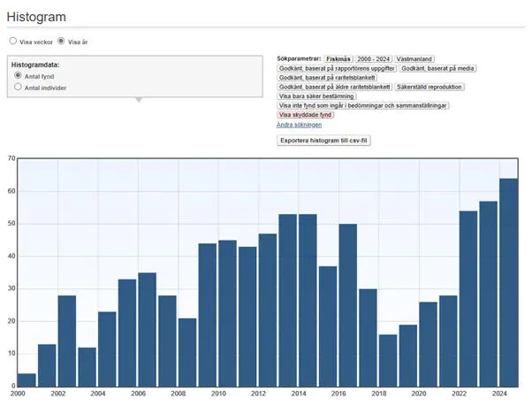Image resolution: width=532 pixels, height=406 pixels.
Task: Click the tallest bar for year 2024
Action: [x=508, y=282]
